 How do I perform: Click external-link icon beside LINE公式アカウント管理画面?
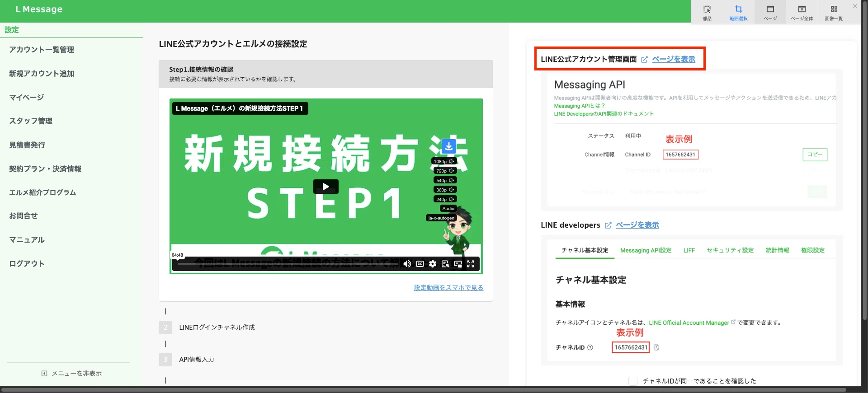(644, 60)
